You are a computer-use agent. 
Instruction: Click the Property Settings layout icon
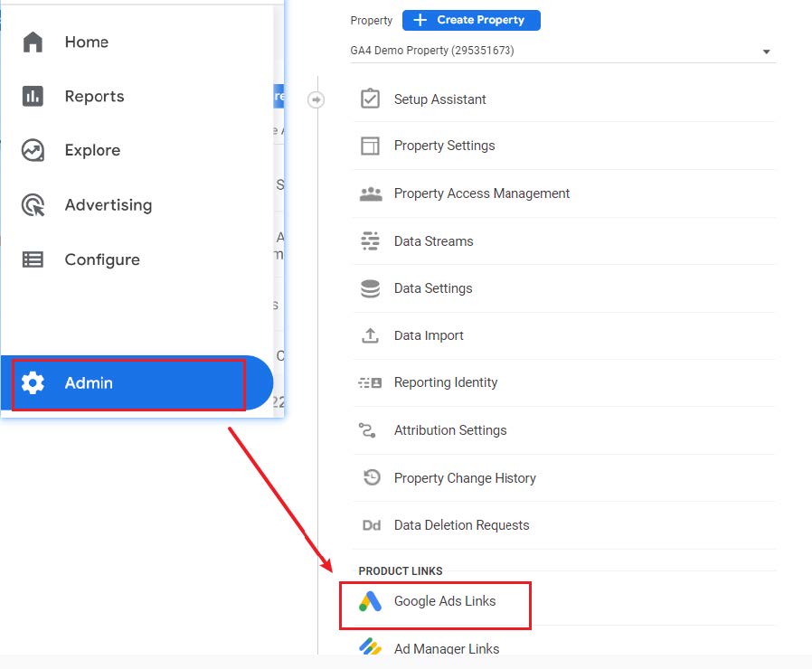370,146
